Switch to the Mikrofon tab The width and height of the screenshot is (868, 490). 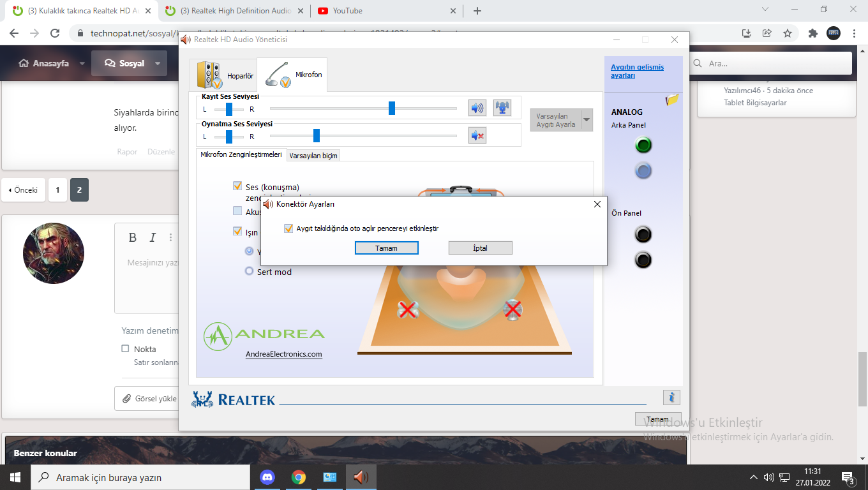[x=292, y=75]
